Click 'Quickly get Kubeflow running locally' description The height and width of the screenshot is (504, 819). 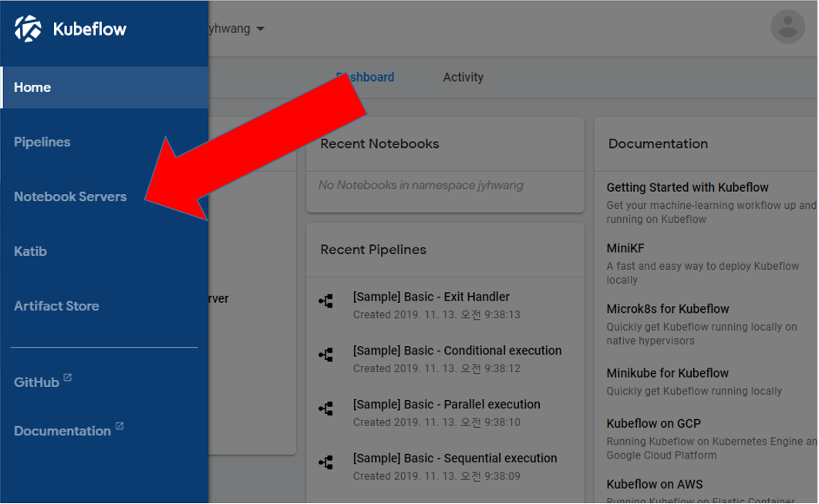click(x=694, y=391)
